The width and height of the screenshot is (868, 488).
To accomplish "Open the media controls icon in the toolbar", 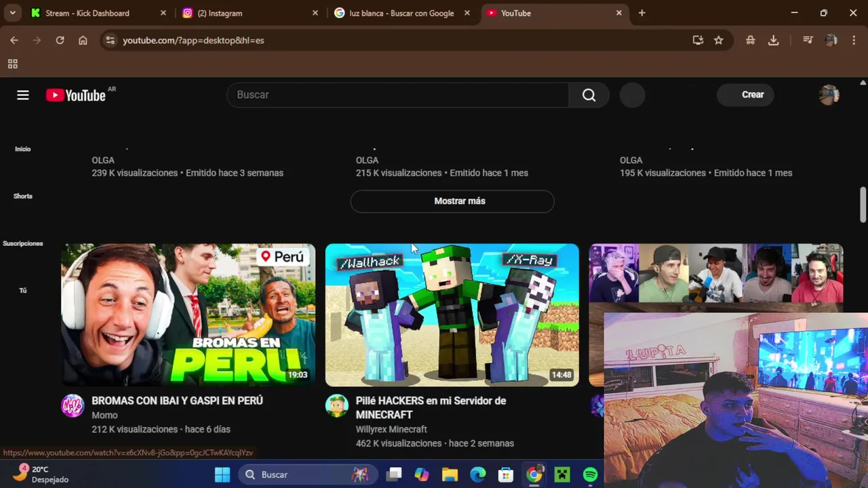I will tap(808, 41).
